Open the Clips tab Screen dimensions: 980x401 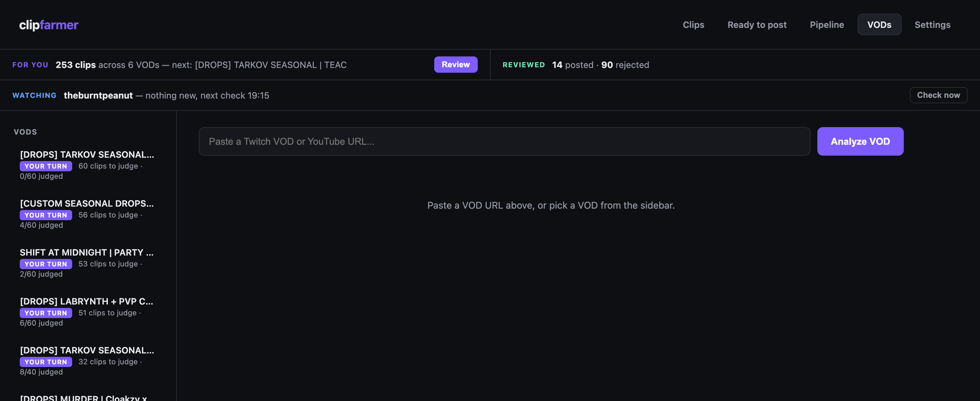[693, 24]
